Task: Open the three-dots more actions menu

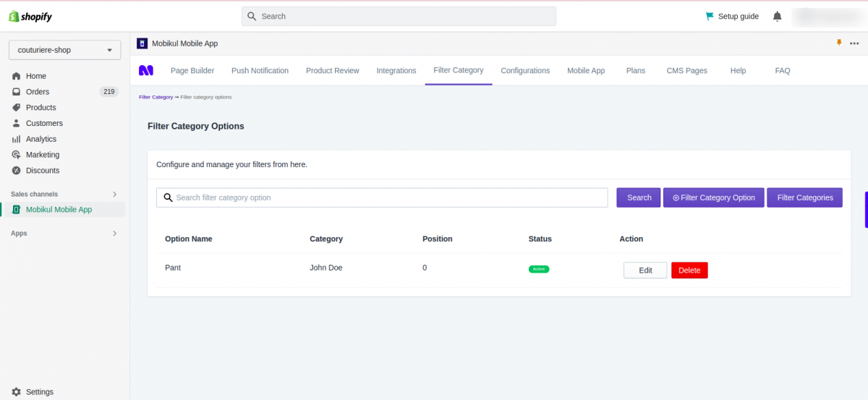Action: (854, 43)
